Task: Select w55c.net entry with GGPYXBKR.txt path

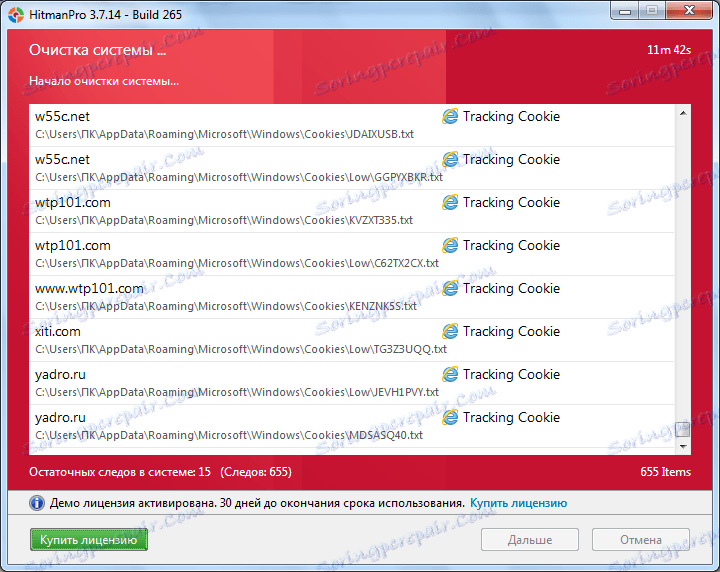Action: click(x=352, y=168)
